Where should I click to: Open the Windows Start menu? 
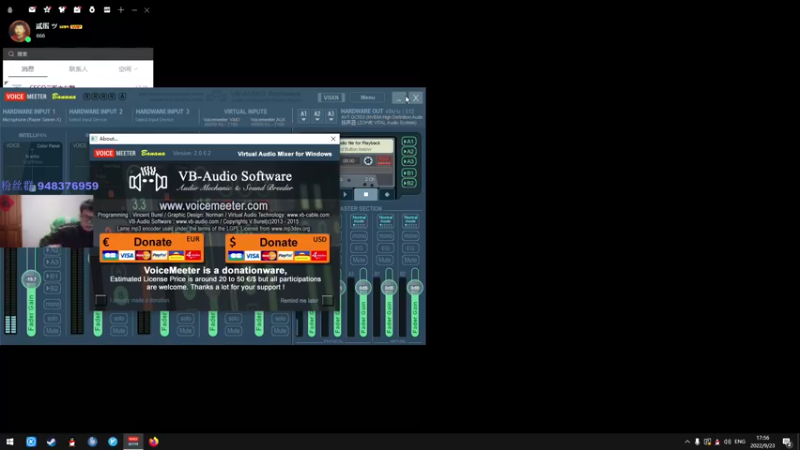pos(10,442)
